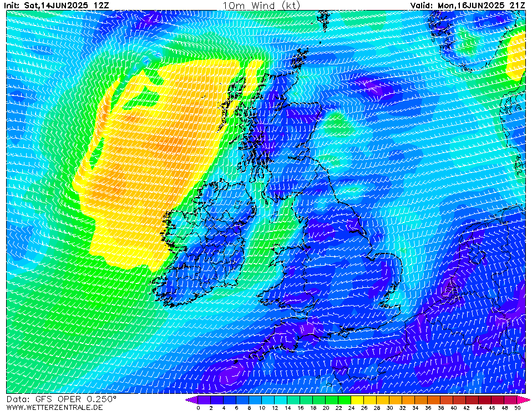The image size is (532, 411).
Task: Click the 'Valid: Mon,16JUN2025 21Z' label
Action: 468,5
